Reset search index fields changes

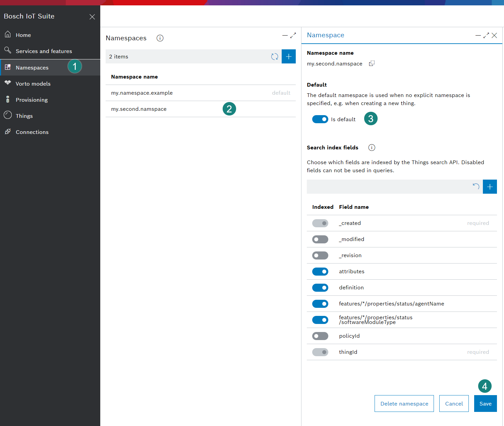tap(476, 186)
